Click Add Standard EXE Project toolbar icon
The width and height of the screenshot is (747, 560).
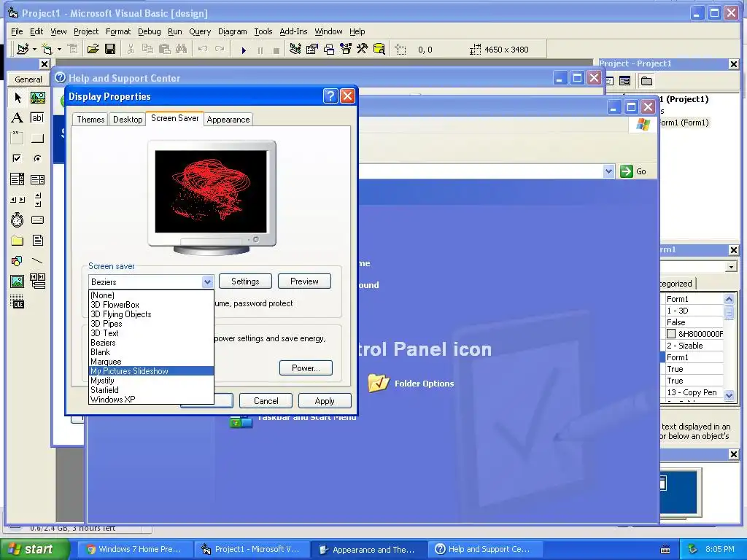tap(23, 49)
